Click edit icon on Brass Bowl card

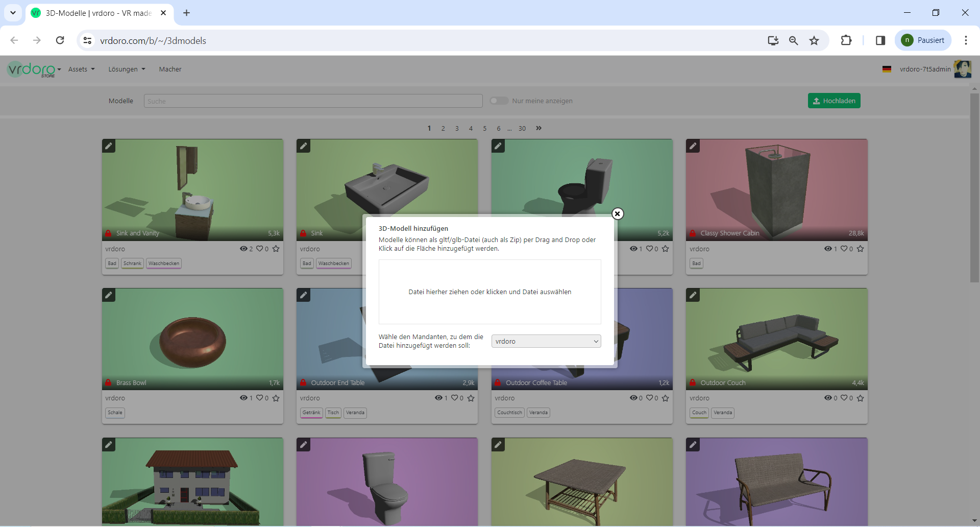tap(109, 295)
